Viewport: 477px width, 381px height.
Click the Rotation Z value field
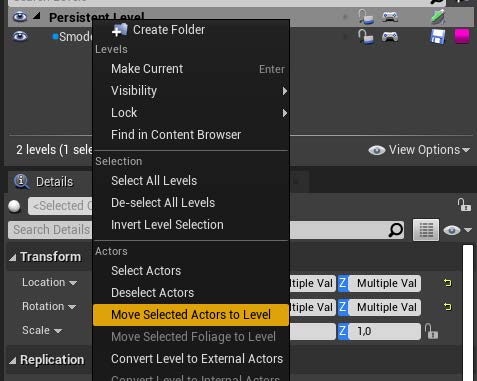384,307
